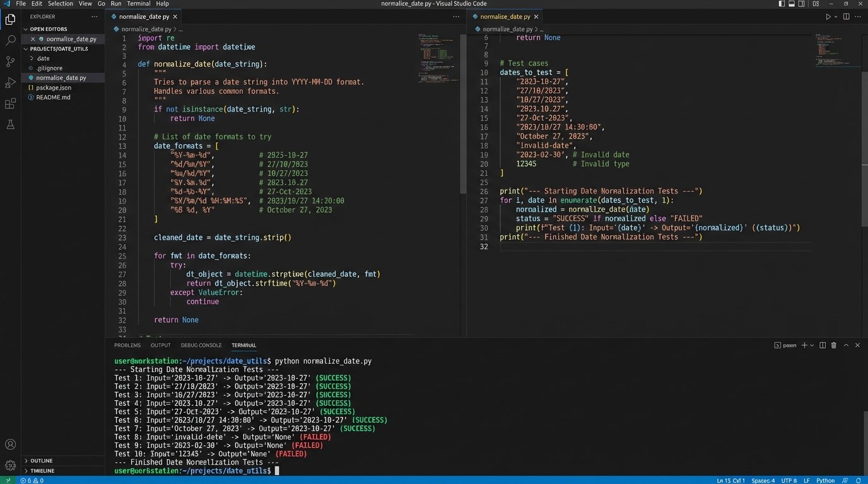Expand the date folder in Explorer
Screen dimensions: 868x484
(x=43, y=58)
